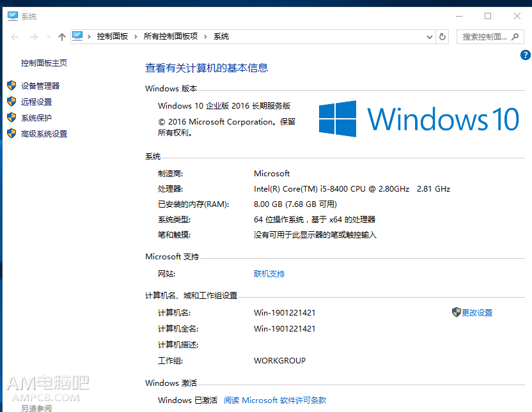Image resolution: width=532 pixels, height=412 pixels.
Task: Expand the chevron after 所有控制面板项 breadcrumb
Action: click(205, 36)
